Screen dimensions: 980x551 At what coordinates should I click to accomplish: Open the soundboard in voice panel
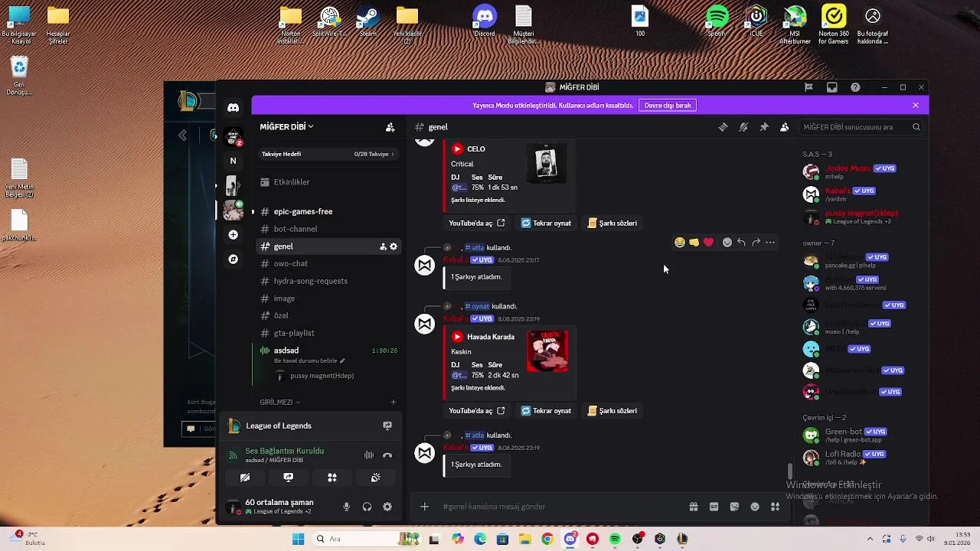pos(376,478)
